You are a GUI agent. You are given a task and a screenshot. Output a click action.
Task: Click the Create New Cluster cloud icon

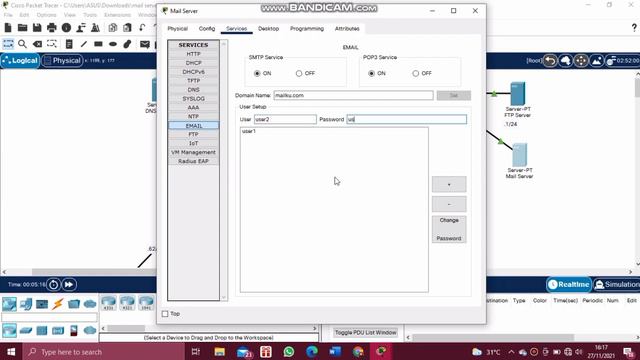point(566,61)
